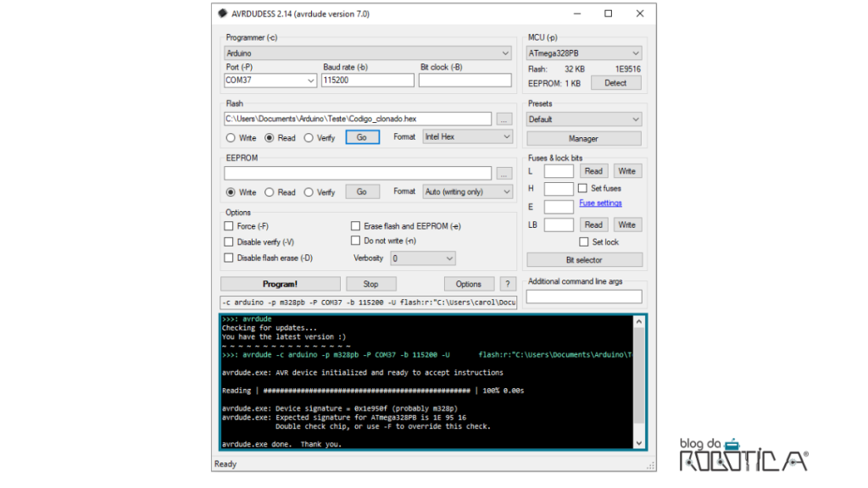Expand the Port dropdown showing COM37
This screenshot has width=868, height=488.
(270, 80)
